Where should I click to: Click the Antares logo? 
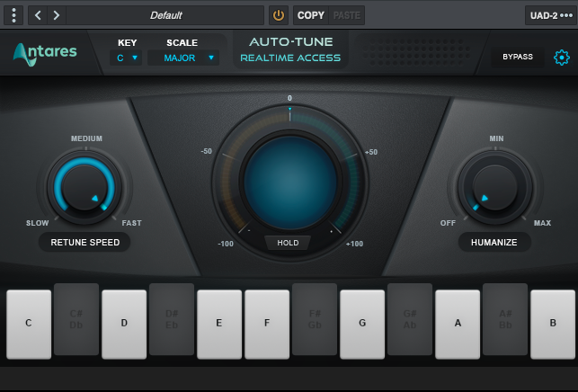coord(45,53)
